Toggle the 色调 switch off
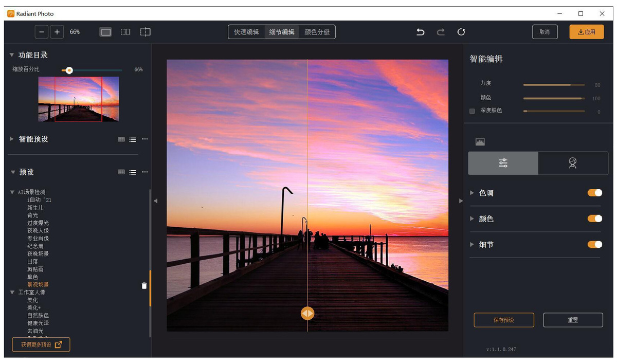 click(x=595, y=193)
